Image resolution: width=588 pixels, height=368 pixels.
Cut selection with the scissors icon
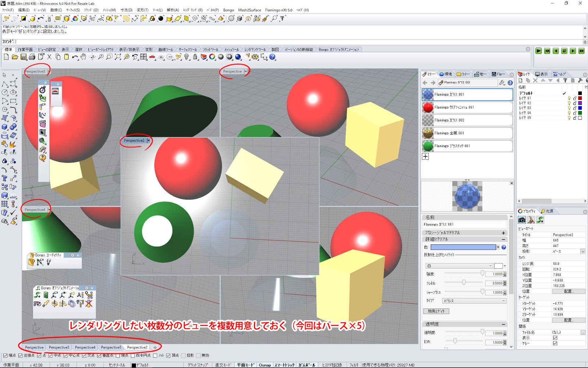click(x=49, y=57)
